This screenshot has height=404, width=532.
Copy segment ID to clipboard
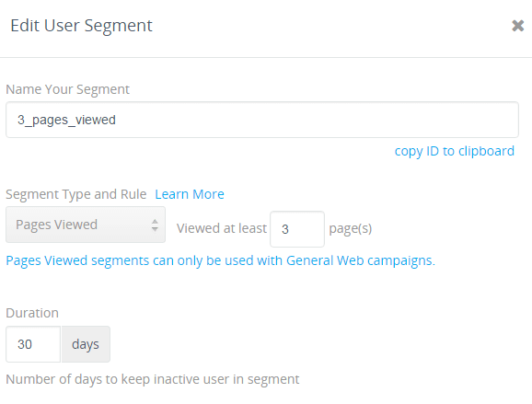coord(455,151)
